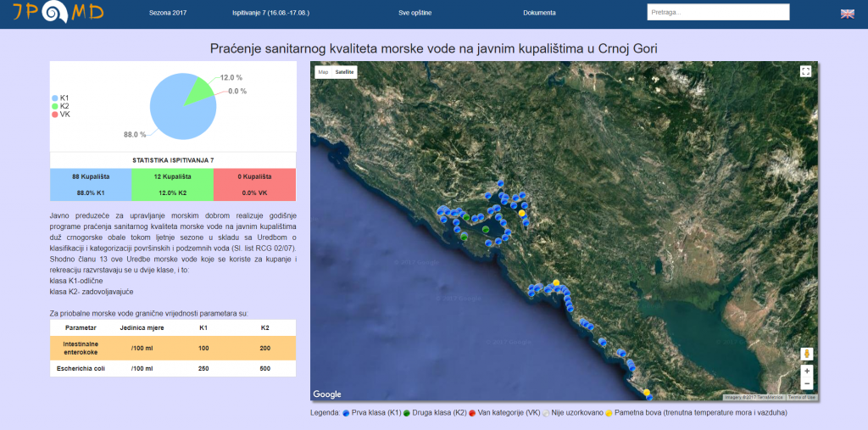Toggle the K2 pie chart legend item
This screenshot has width=868, height=430.
pyautogui.click(x=60, y=106)
